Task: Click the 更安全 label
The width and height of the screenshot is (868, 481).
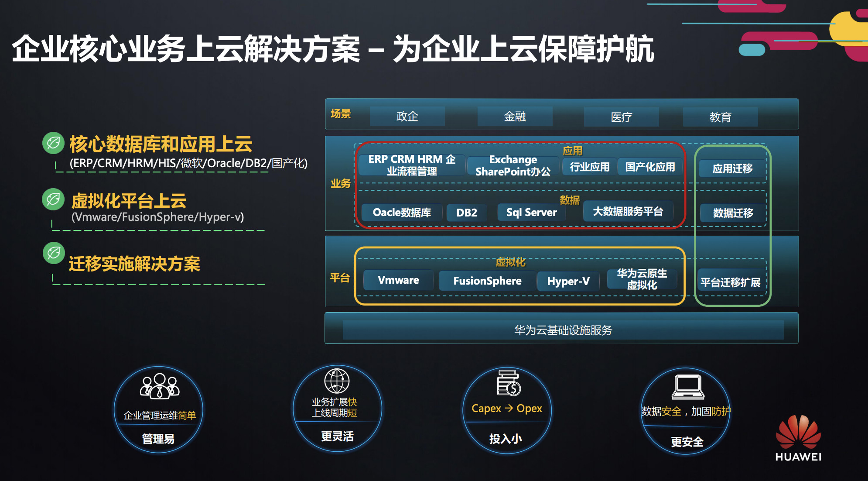Action: coord(687,442)
